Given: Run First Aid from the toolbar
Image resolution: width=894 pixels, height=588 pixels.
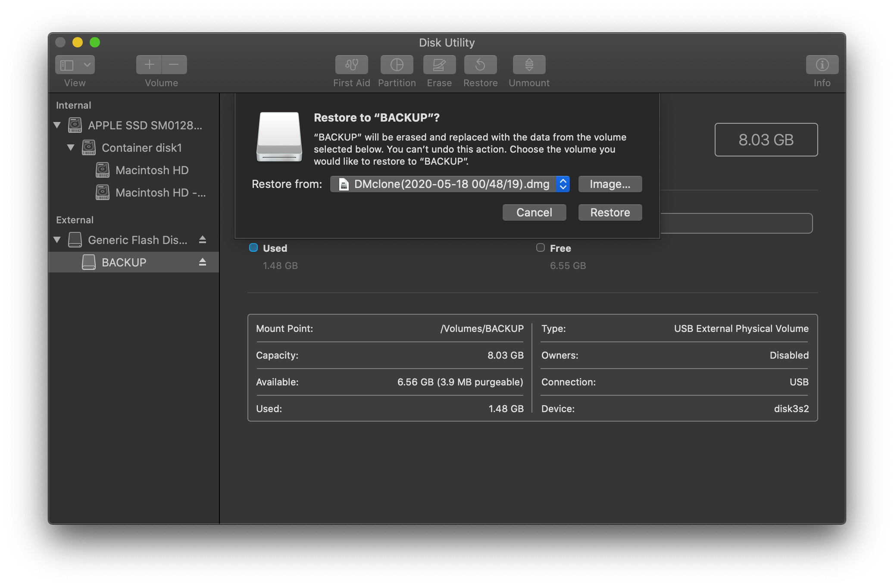Looking at the screenshot, I should 352,65.
